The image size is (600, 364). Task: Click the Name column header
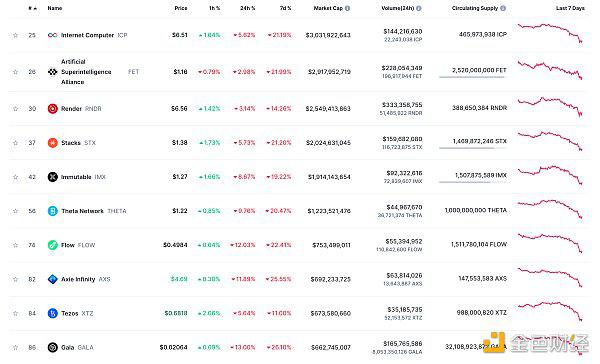click(55, 8)
